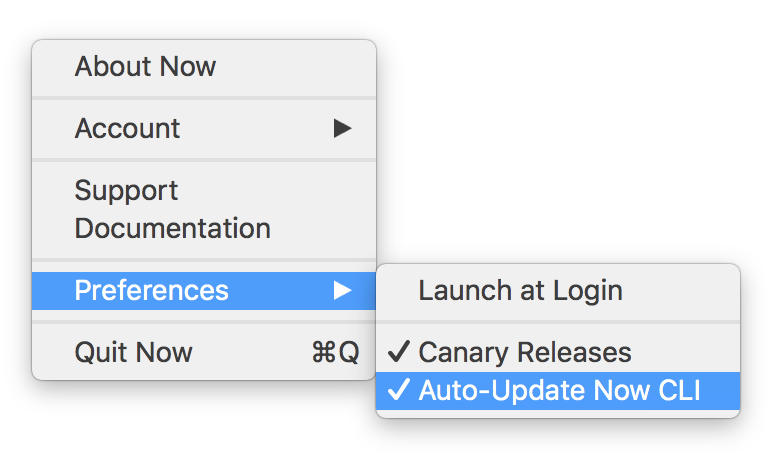Toggle the Launch at Login option

(558, 290)
